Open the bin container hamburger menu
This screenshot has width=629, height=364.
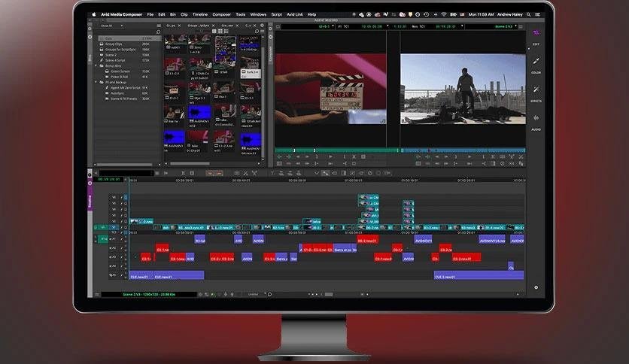tap(159, 26)
